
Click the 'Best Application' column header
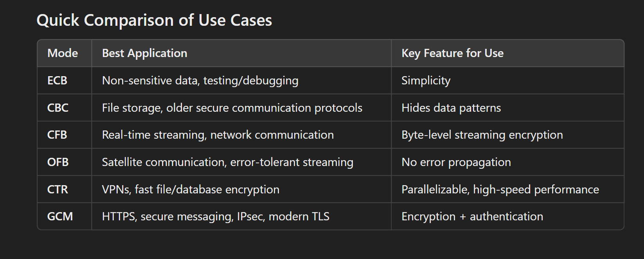coord(144,53)
